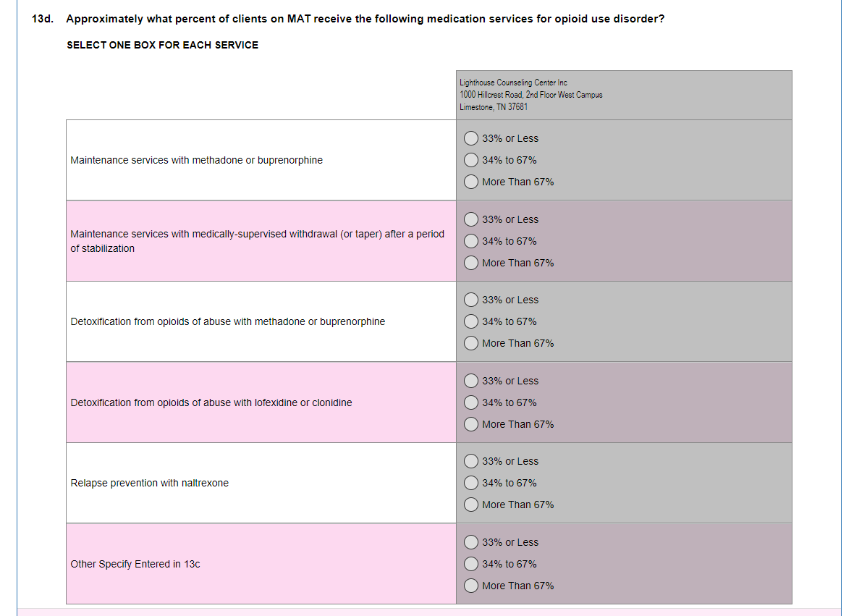Screen dimensions: 854x616
Task: Pick '34% to 67%' for medically-supervised withdrawal
Action: tap(471, 241)
